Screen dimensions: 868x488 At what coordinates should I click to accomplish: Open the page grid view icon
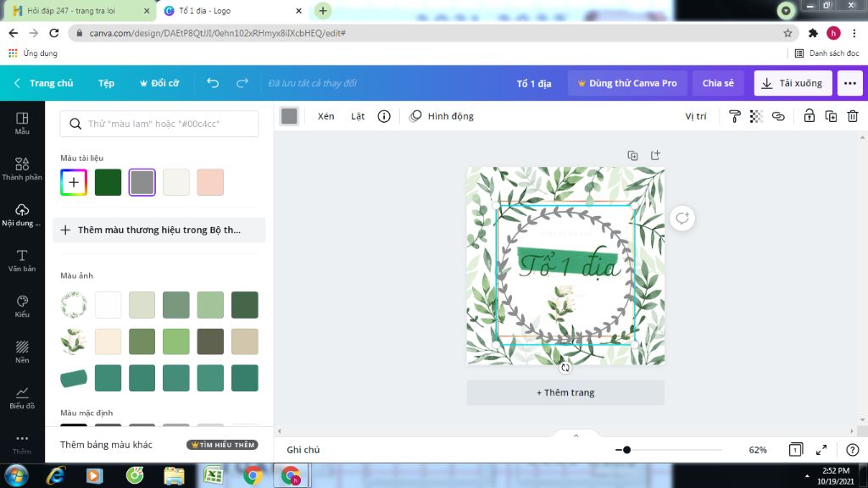tap(795, 450)
